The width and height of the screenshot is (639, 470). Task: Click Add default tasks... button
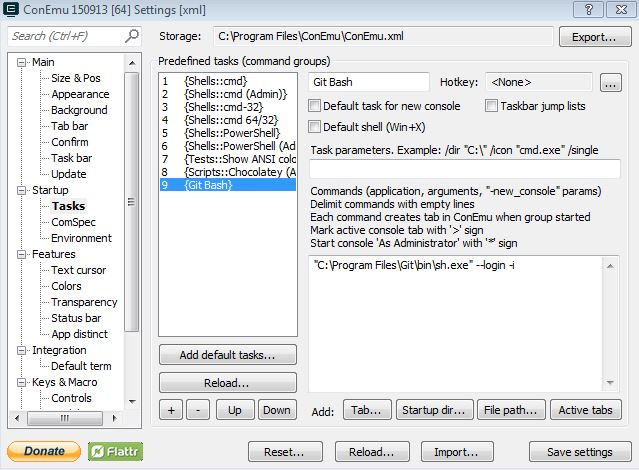pyautogui.click(x=228, y=355)
